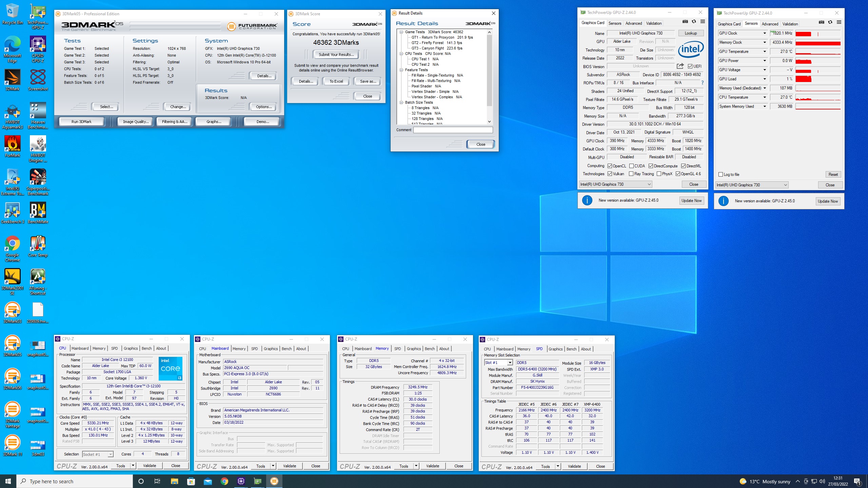Viewport: 868px width, 488px height.
Task: Open Graphics tab in CPU-Z Mainboard window
Action: tap(271, 349)
